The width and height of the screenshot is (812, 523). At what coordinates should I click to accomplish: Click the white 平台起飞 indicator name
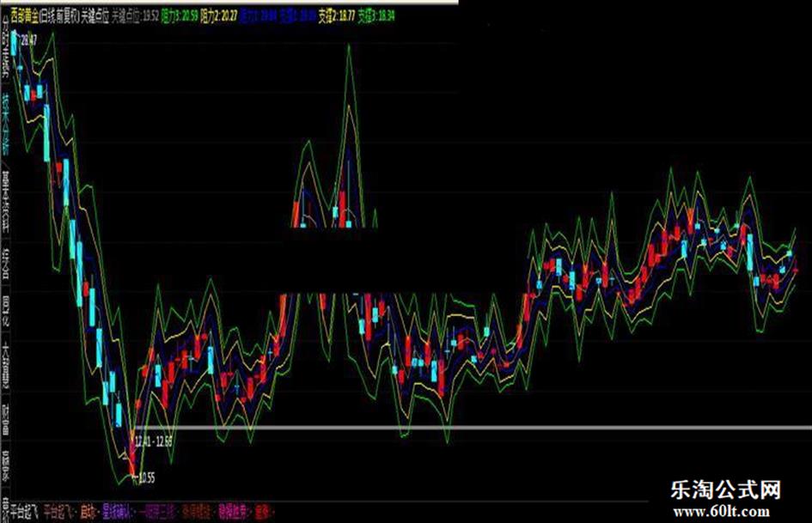[x=21, y=508]
